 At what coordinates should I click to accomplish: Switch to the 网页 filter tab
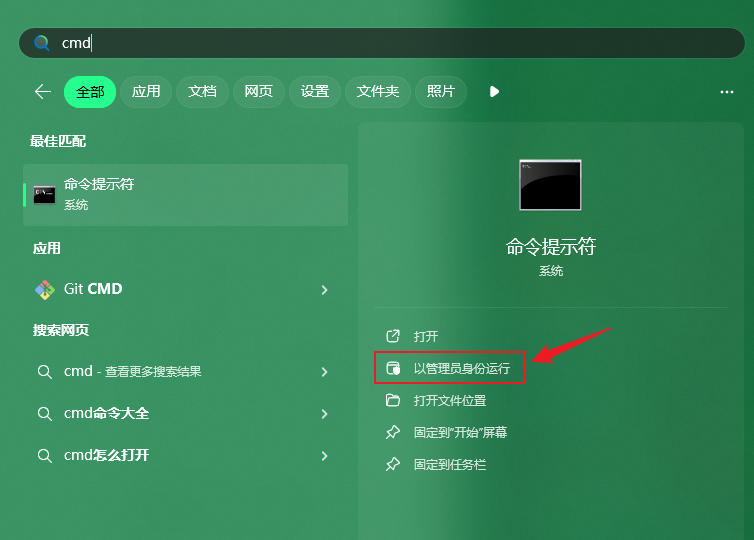pyautogui.click(x=258, y=92)
